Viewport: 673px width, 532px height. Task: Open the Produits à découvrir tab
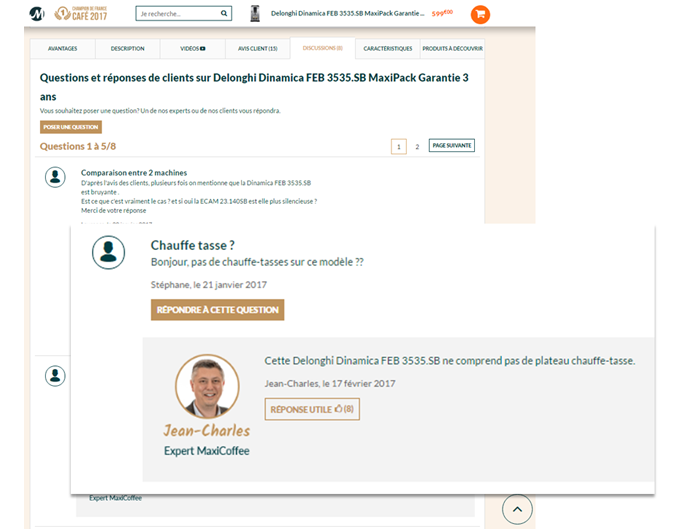pyautogui.click(x=452, y=49)
